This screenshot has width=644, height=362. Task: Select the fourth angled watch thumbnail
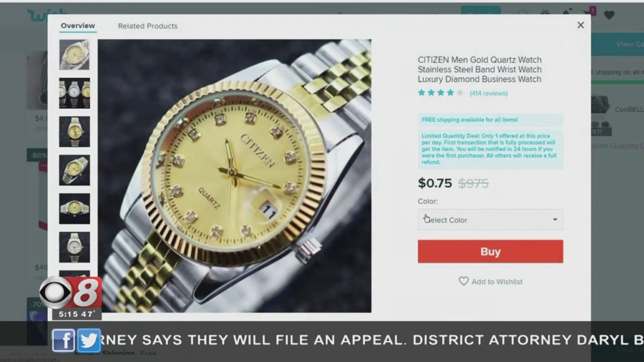pyautogui.click(x=74, y=170)
